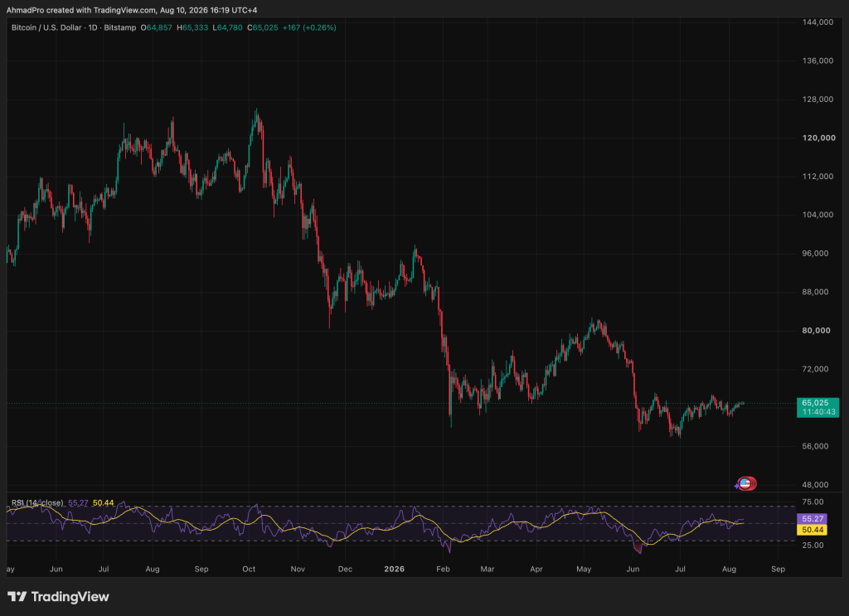Click the Jun label right of 2026

click(x=633, y=569)
